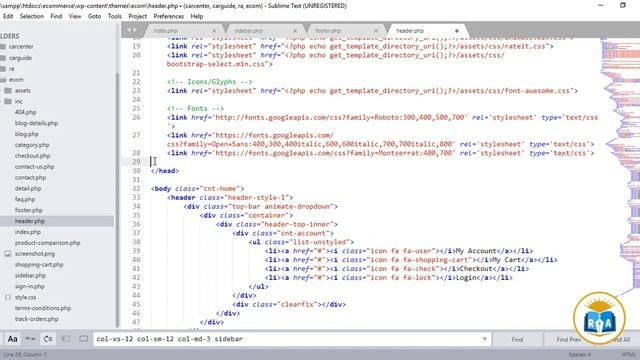The image size is (640, 360).
Task: Toggle highlight matches option
Action: tap(84, 339)
